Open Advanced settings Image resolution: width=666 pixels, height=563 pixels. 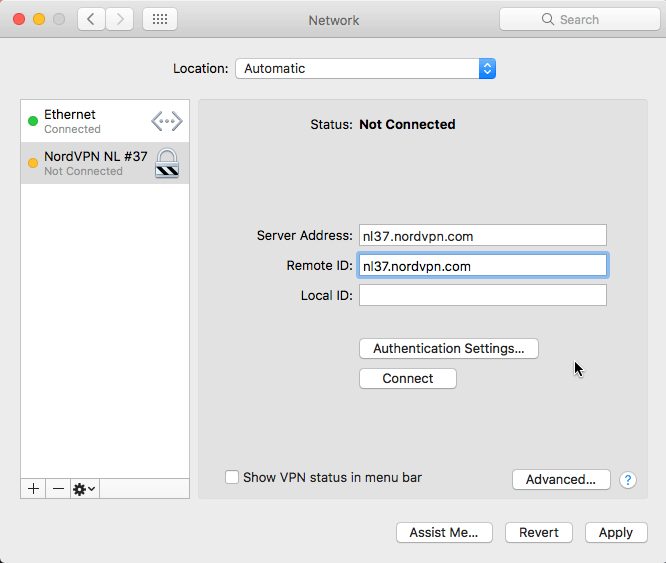pyautogui.click(x=561, y=480)
